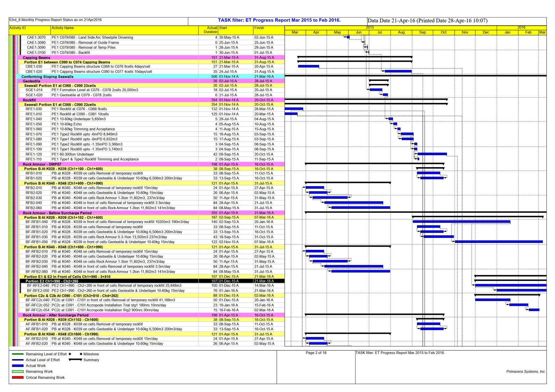555x392 pixels.
Task: Select the Remaining Level of Effort legend line
Action: click(17, 354)
